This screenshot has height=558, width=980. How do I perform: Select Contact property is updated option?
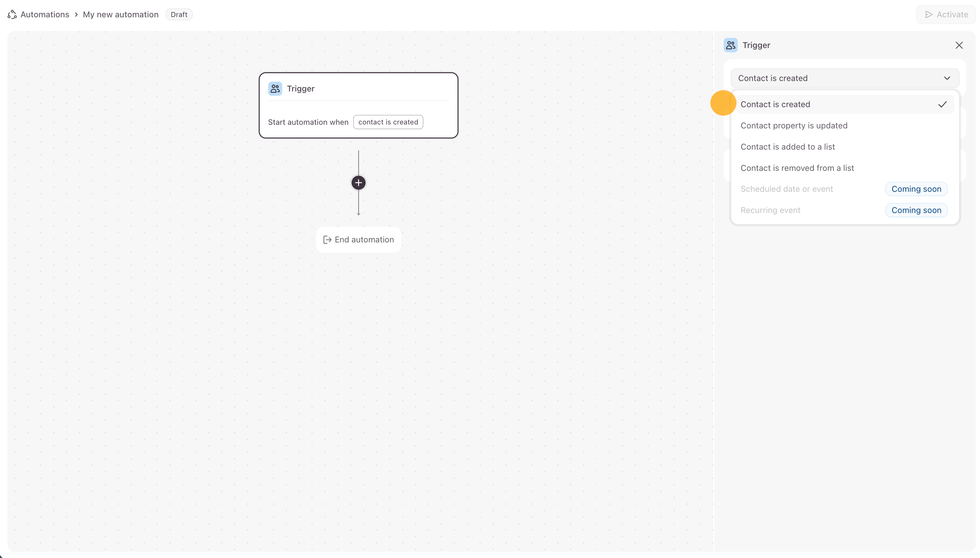794,126
